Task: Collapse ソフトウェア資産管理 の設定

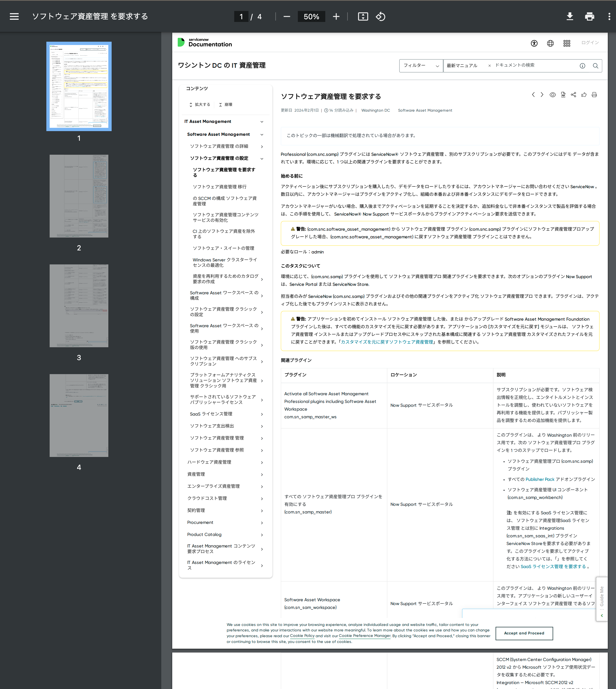Action: 262,159
